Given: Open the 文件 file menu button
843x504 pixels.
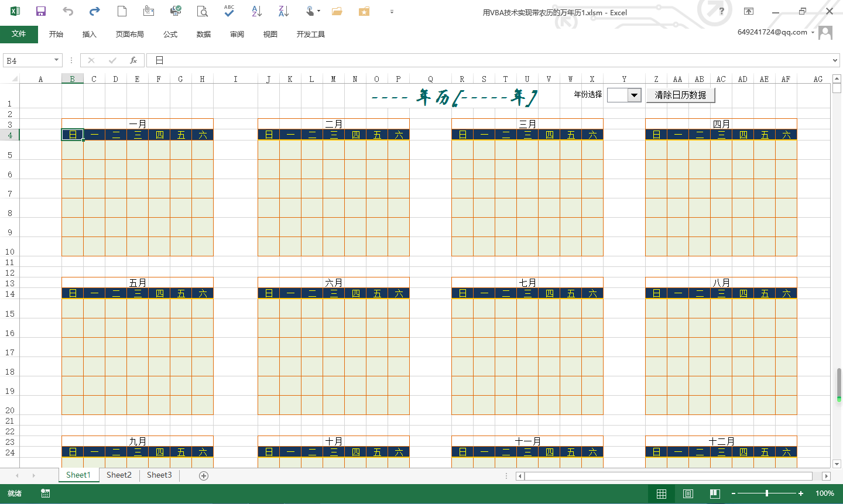Looking at the screenshot, I should (x=19, y=34).
